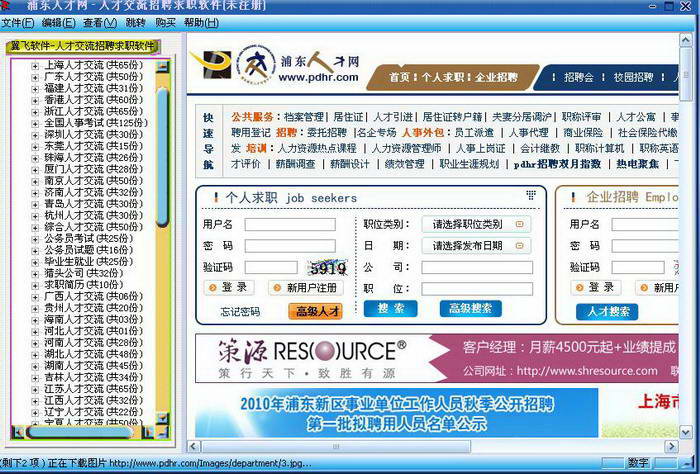Click the 人力资源管理师 quick link
This screenshot has height=474, width=700.
[407, 148]
